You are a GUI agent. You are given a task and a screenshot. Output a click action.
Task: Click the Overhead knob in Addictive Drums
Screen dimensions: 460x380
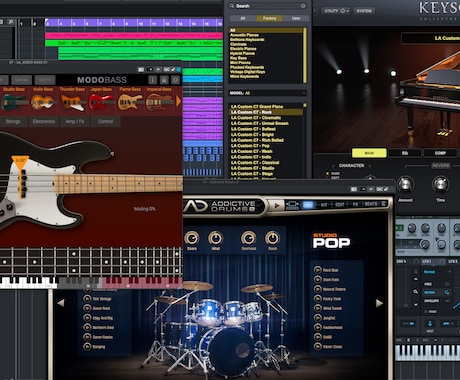tap(249, 238)
